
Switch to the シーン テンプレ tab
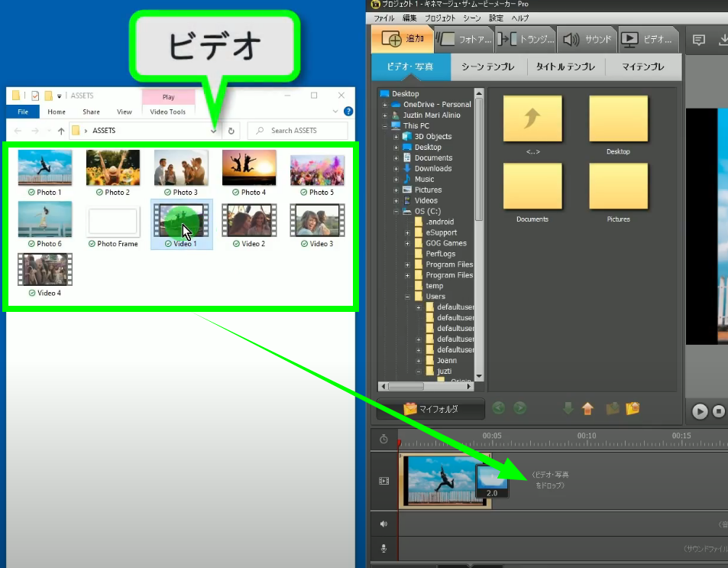(x=487, y=67)
